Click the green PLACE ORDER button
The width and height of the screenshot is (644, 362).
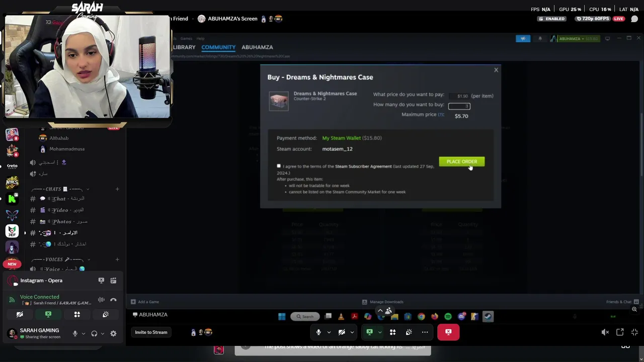461,161
